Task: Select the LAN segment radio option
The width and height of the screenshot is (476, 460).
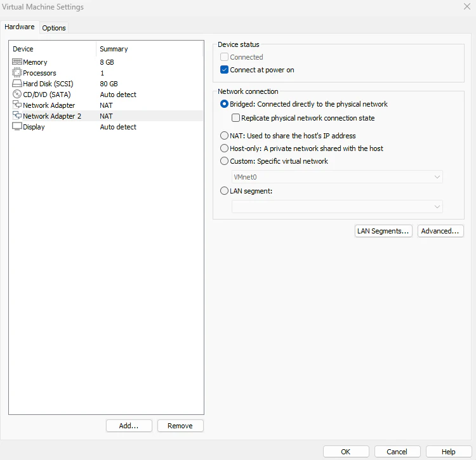Action: point(224,191)
